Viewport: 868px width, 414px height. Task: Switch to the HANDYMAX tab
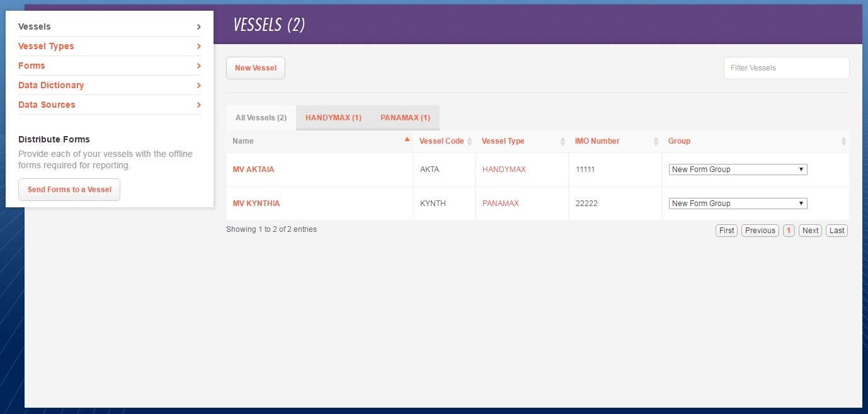pyautogui.click(x=333, y=117)
